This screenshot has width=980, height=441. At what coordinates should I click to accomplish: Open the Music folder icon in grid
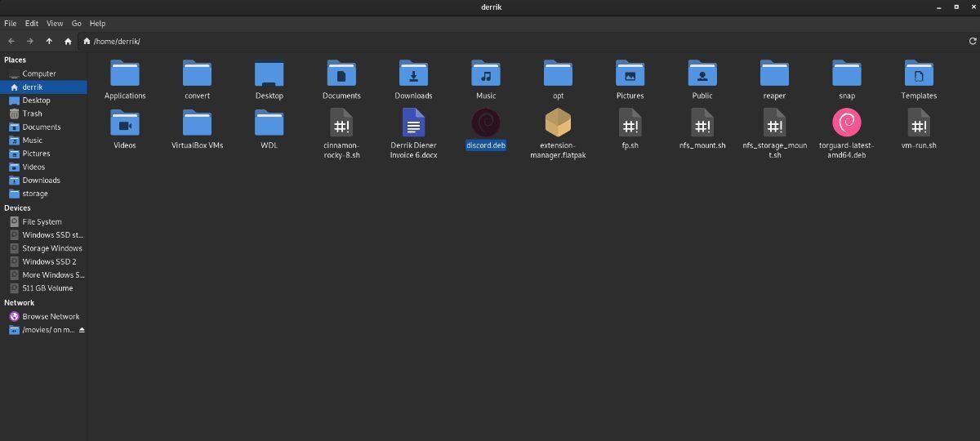coord(486,73)
